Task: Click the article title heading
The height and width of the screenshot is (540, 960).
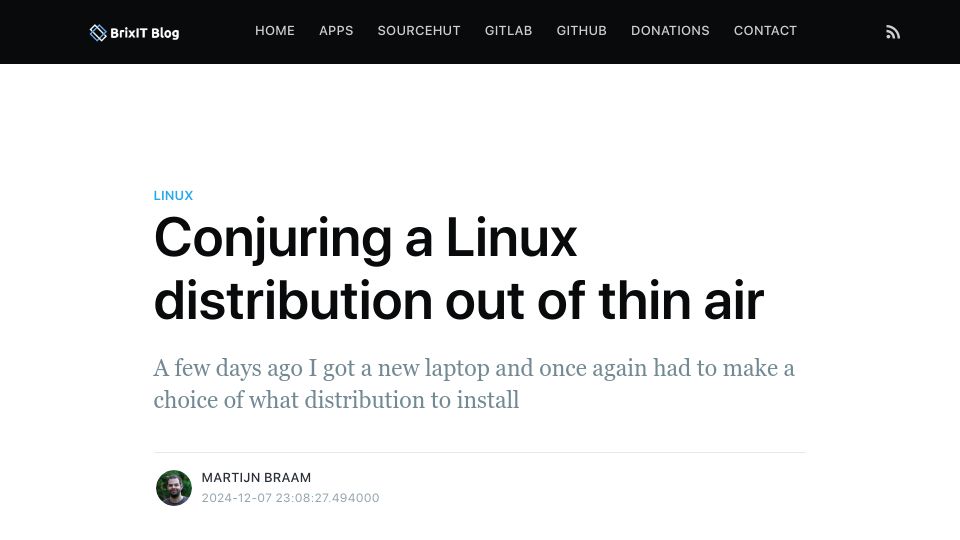Action: 459,269
